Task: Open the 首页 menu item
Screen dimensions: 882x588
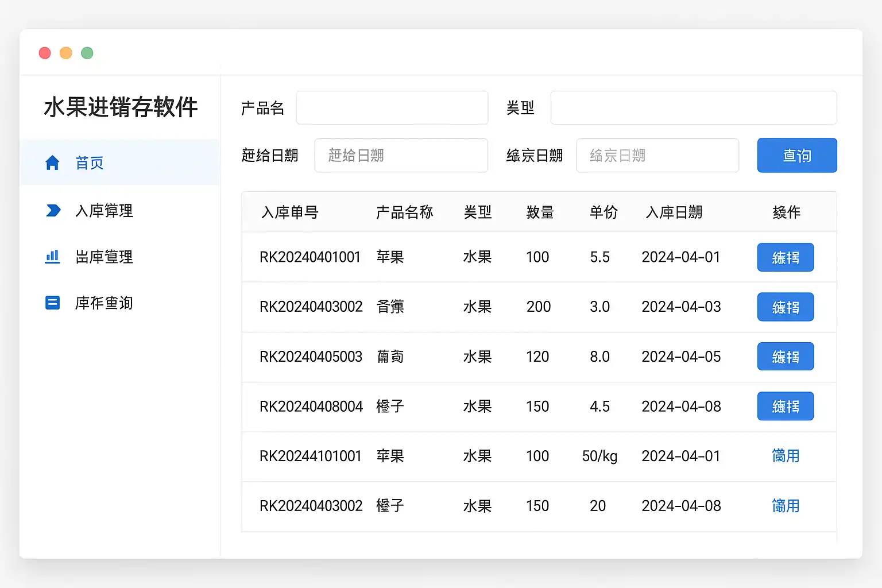Action: (x=90, y=163)
